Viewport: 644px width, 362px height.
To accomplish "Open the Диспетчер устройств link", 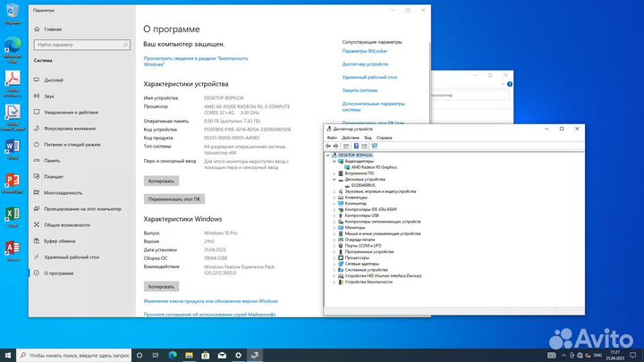I will point(365,64).
